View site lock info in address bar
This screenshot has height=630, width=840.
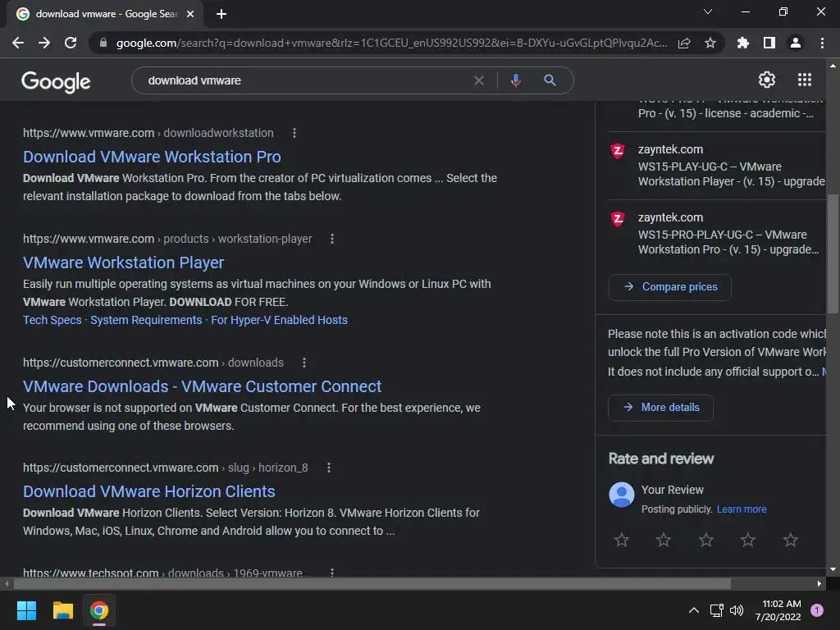pyautogui.click(x=103, y=43)
